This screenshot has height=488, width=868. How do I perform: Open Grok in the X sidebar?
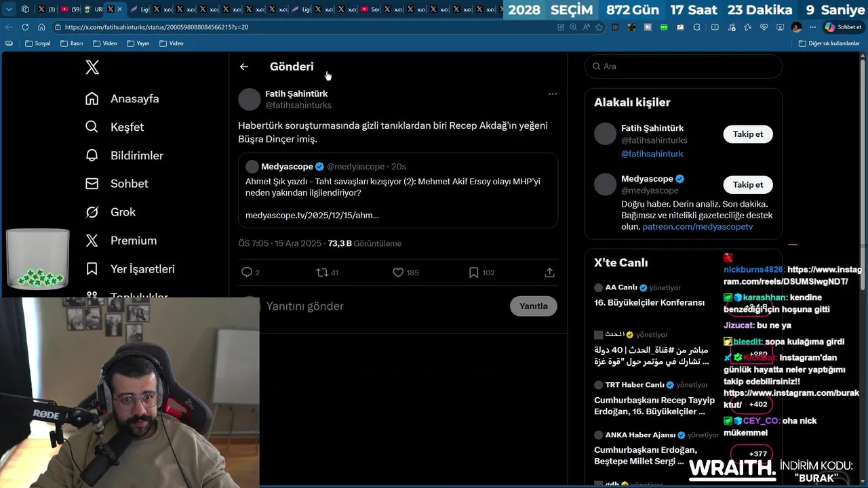pos(111,212)
